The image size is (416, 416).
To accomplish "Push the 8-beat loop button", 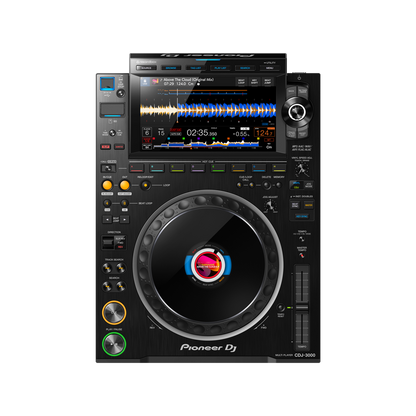I will click(x=124, y=203).
